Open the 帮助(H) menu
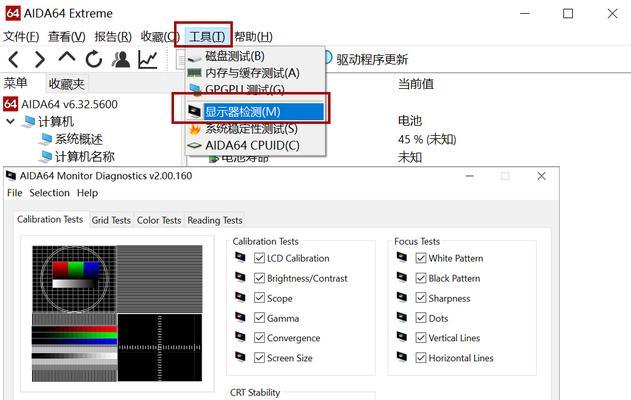The height and width of the screenshot is (400, 631). point(254,37)
